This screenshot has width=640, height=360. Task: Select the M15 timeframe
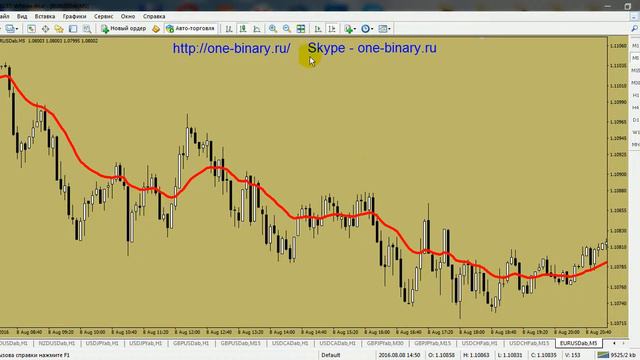pos(636,71)
